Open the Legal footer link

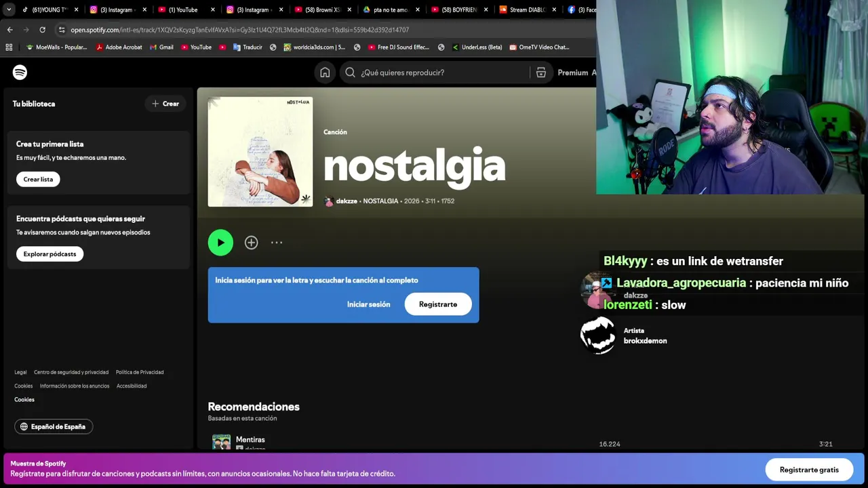click(x=20, y=372)
